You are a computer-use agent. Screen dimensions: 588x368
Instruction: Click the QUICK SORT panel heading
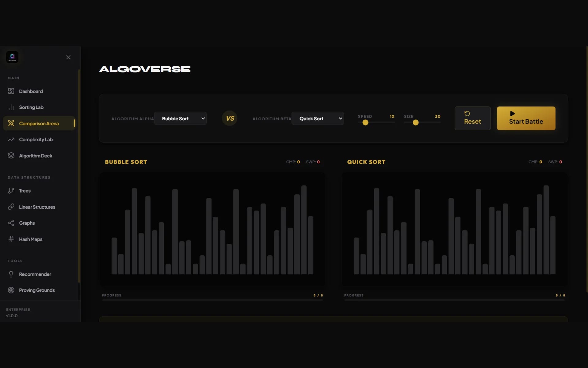tap(366, 162)
